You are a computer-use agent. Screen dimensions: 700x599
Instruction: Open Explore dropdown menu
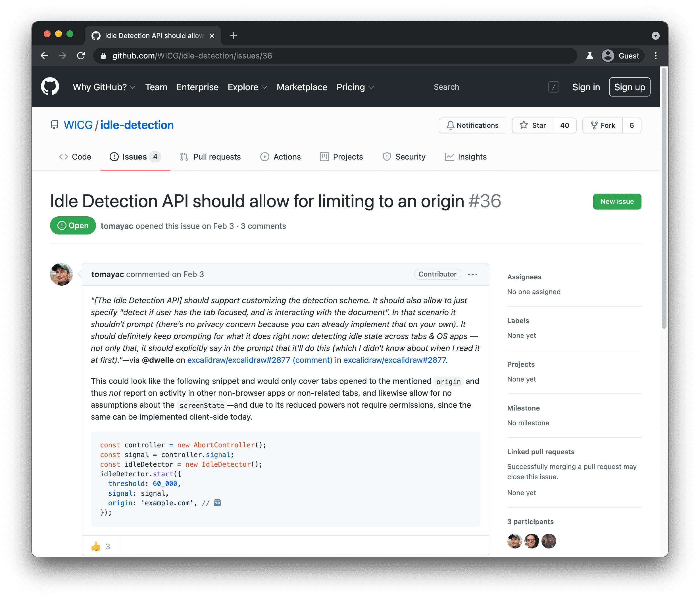tap(247, 87)
